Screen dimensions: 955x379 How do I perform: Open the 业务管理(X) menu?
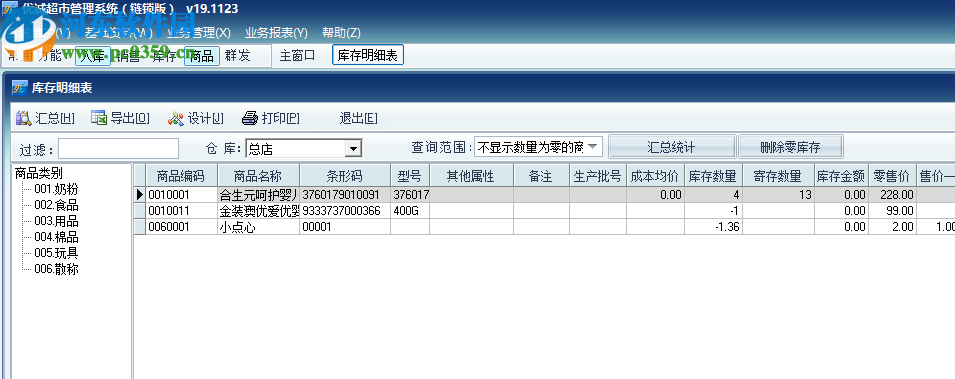pyautogui.click(x=199, y=32)
